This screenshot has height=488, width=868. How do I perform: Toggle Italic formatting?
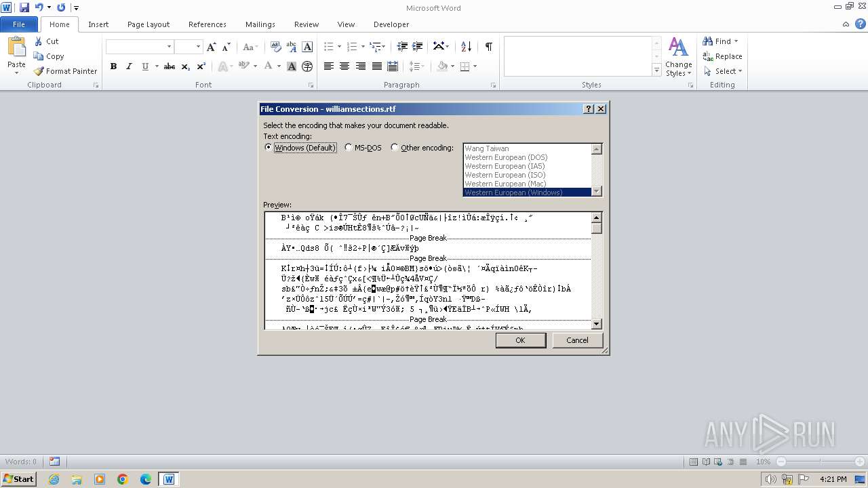click(129, 66)
